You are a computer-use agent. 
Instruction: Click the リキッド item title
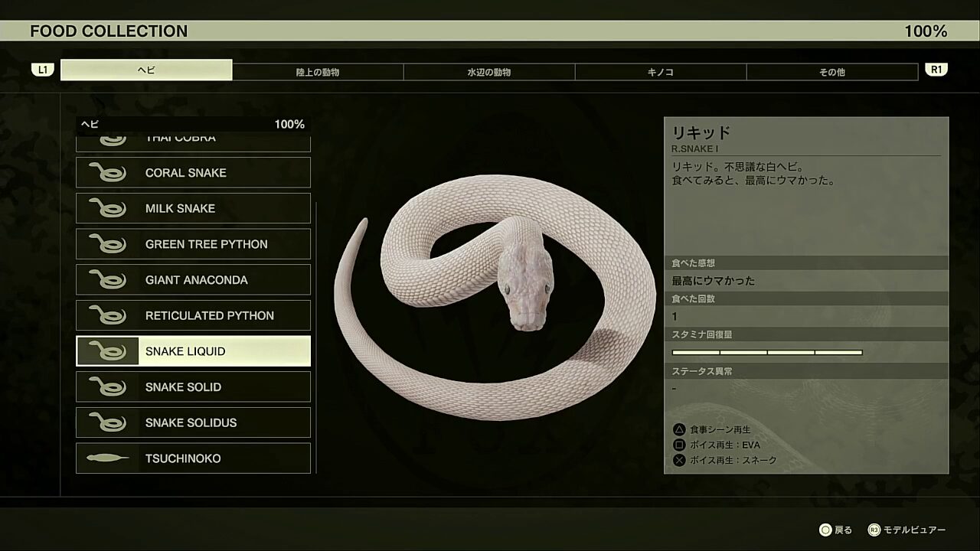(x=701, y=132)
